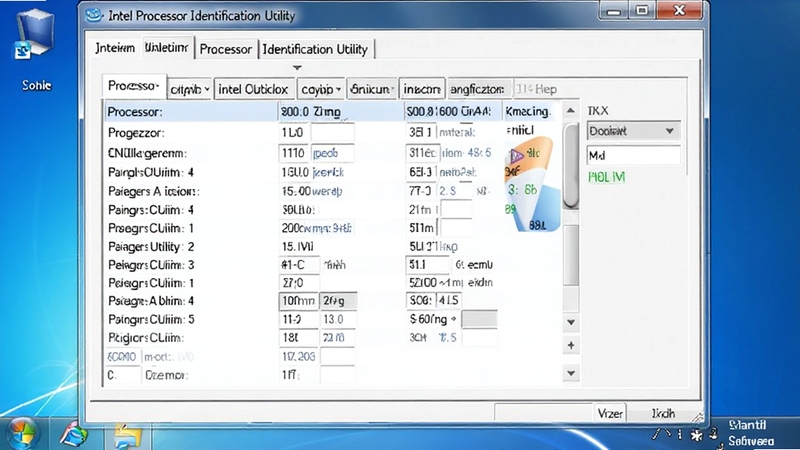The height and width of the screenshot is (450, 800).
Task: Expand the Dookwt combo box
Action: 633,131
